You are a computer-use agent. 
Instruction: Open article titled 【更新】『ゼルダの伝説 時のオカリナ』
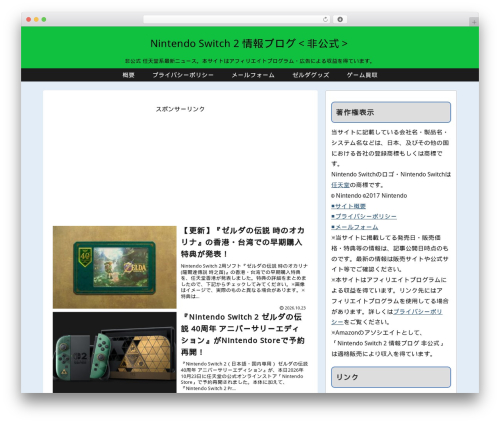click(243, 242)
